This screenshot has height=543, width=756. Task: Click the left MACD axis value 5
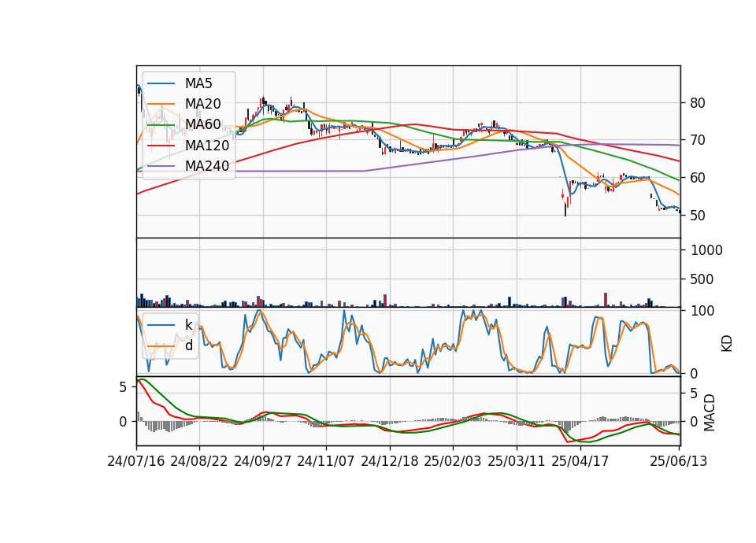coord(123,387)
